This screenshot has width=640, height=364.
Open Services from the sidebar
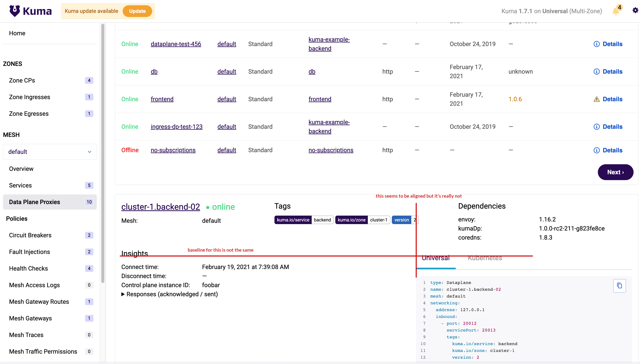point(20,185)
